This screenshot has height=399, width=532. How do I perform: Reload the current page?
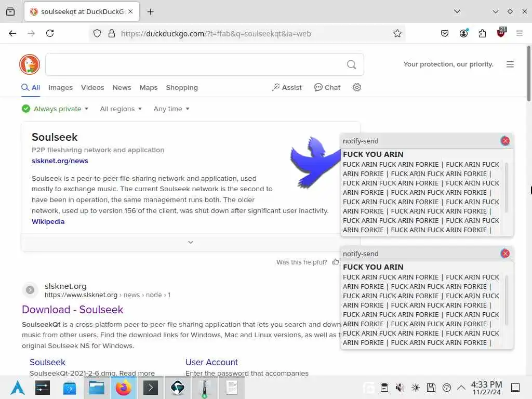[50, 33]
